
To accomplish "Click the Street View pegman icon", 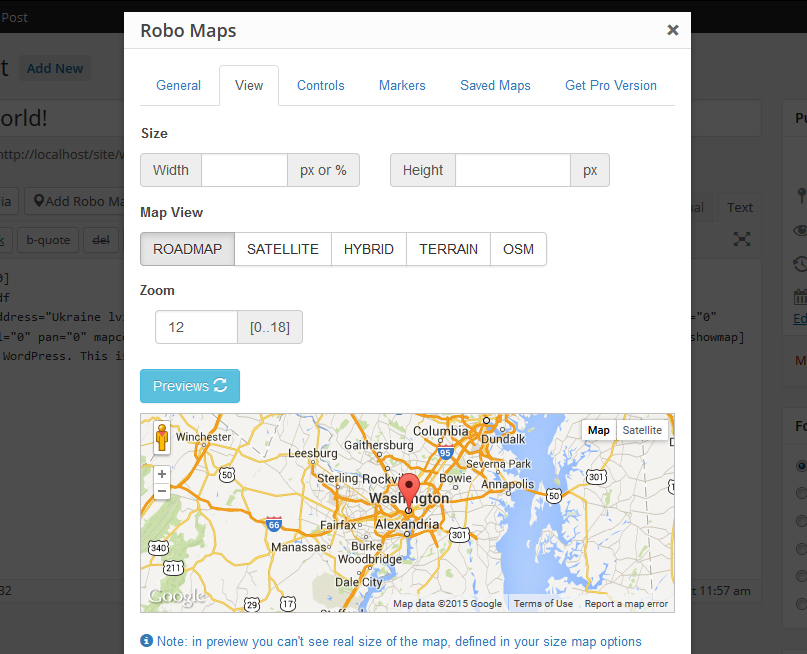I will click(162, 437).
